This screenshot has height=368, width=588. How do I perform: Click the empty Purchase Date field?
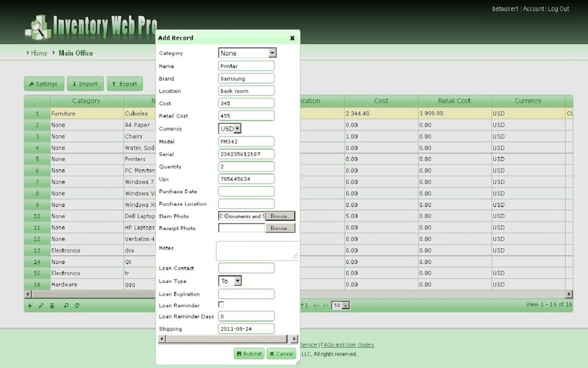coord(246,191)
